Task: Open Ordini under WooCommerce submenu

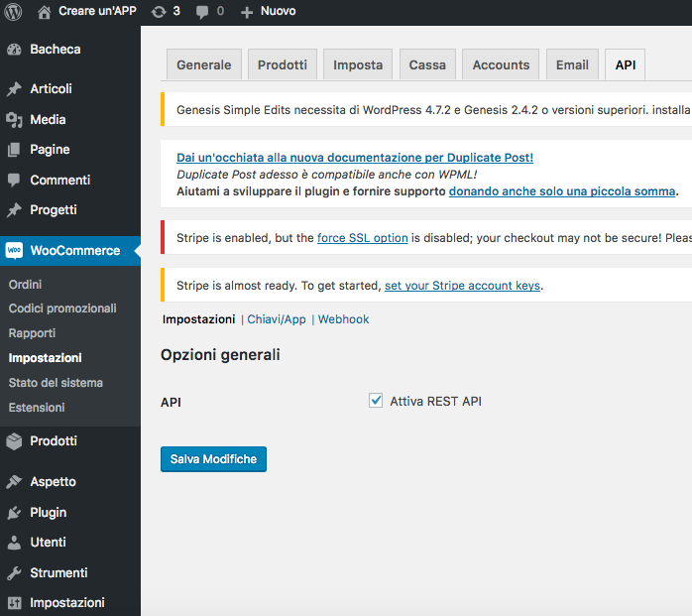Action: (x=25, y=285)
